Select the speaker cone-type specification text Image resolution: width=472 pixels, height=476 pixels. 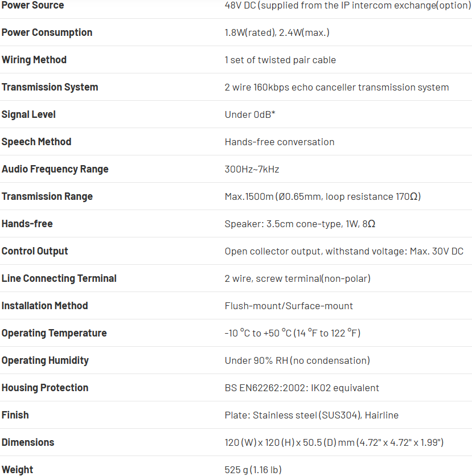click(x=299, y=224)
